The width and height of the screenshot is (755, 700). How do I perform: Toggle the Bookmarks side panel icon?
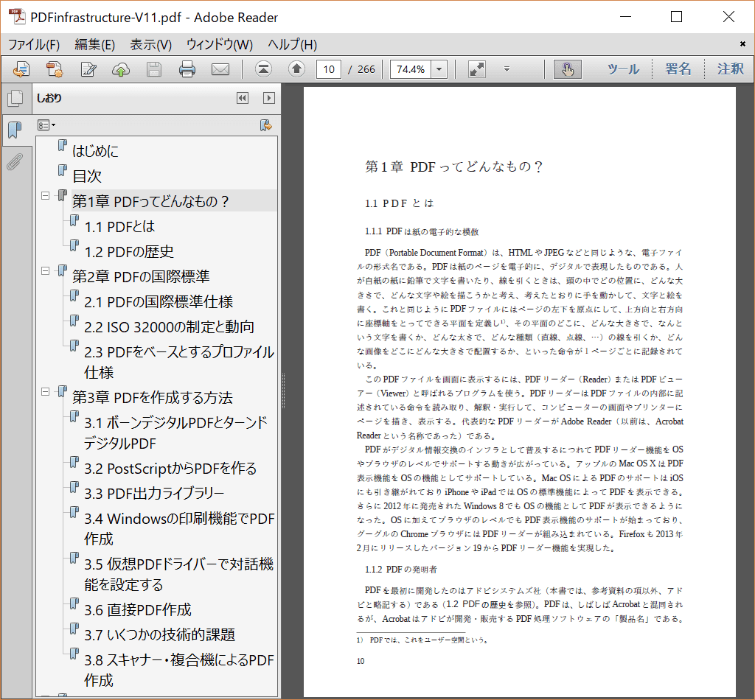tap(15, 131)
